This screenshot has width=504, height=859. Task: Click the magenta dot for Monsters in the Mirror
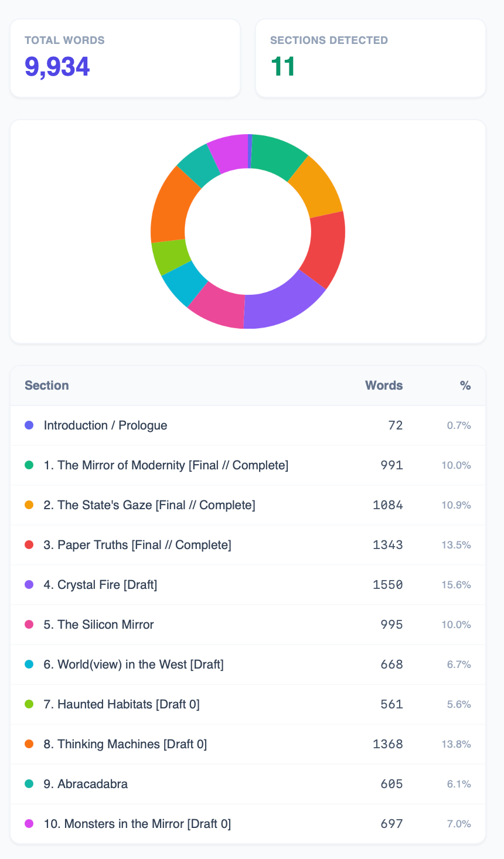(x=29, y=824)
